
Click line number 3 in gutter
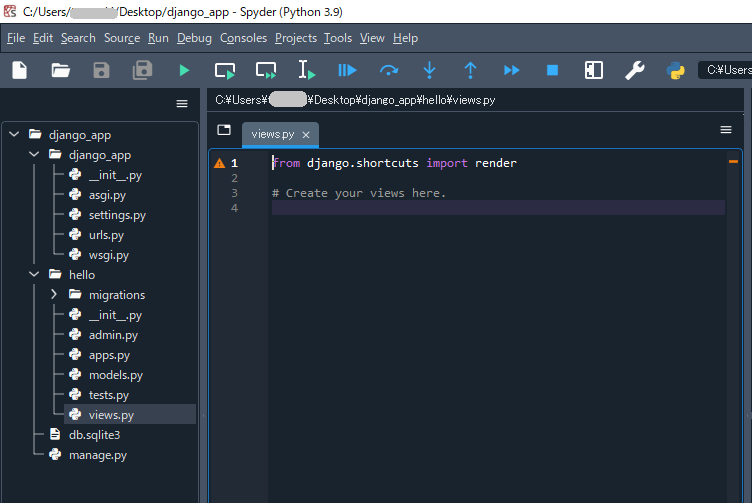tap(235, 193)
